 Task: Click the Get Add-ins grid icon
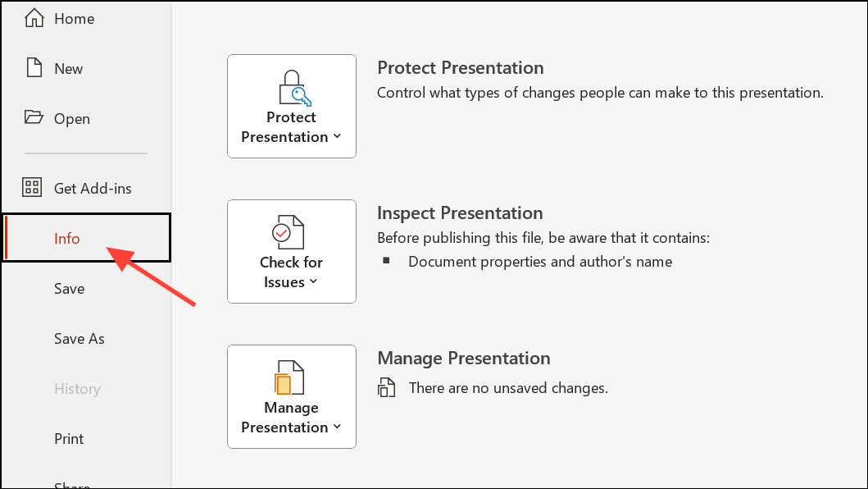tap(33, 188)
